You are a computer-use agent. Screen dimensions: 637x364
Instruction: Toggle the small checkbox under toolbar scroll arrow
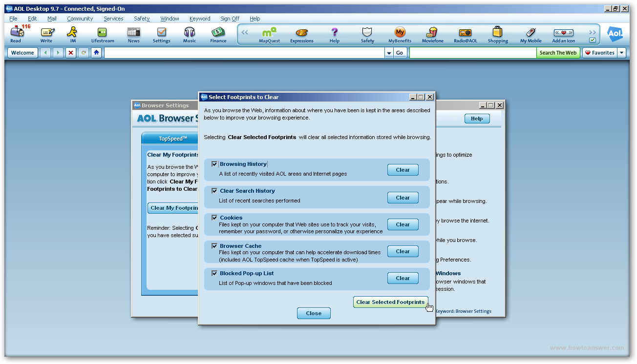(x=593, y=40)
